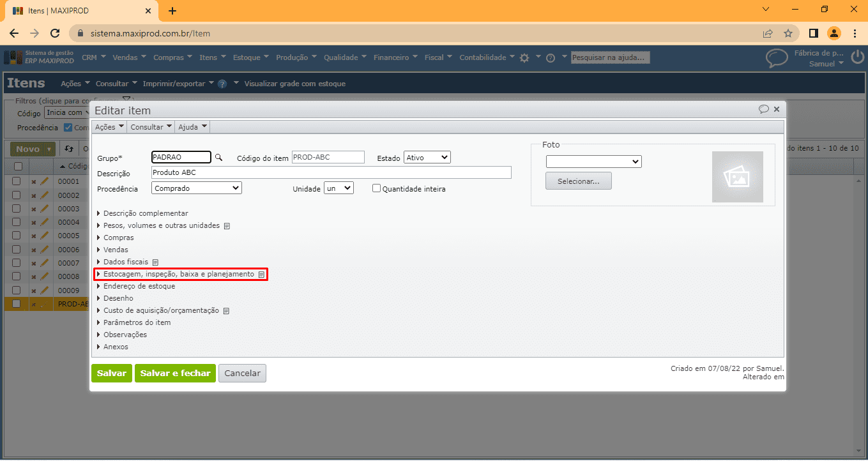The width and height of the screenshot is (868, 461).
Task: Check the checkbox for item 00008
Action: pos(17,276)
